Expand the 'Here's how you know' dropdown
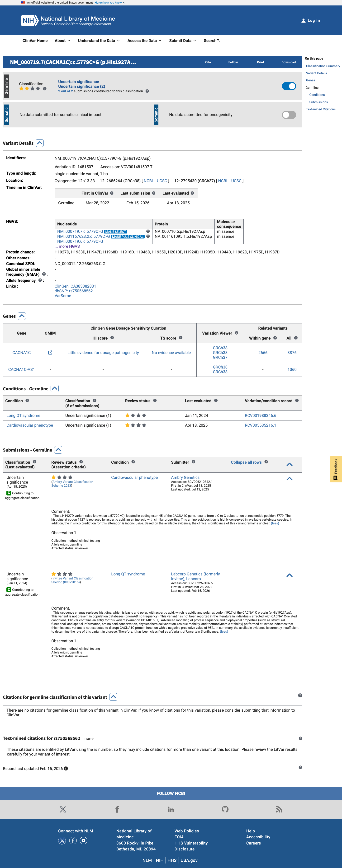Image resolution: width=342 pixels, height=868 pixels. point(110,3)
